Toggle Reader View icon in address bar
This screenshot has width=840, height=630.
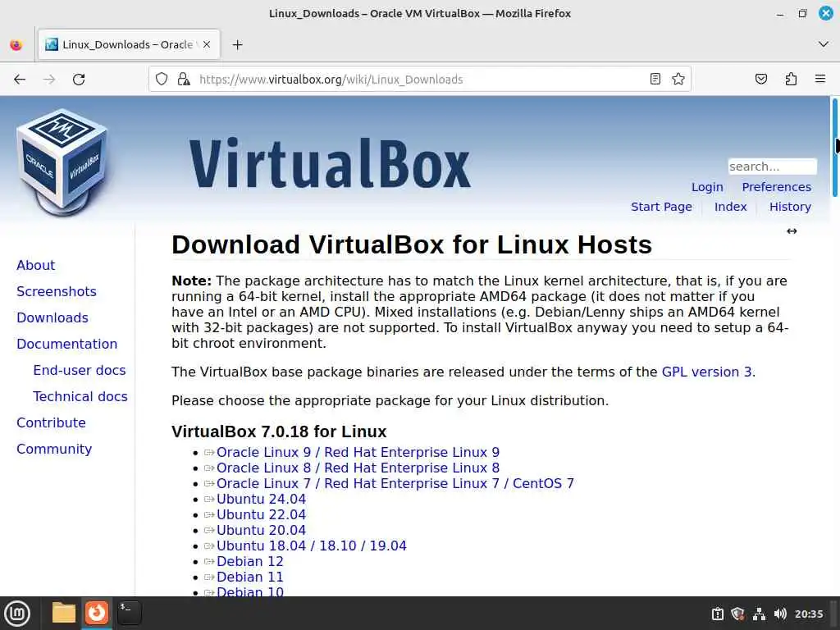(x=655, y=80)
